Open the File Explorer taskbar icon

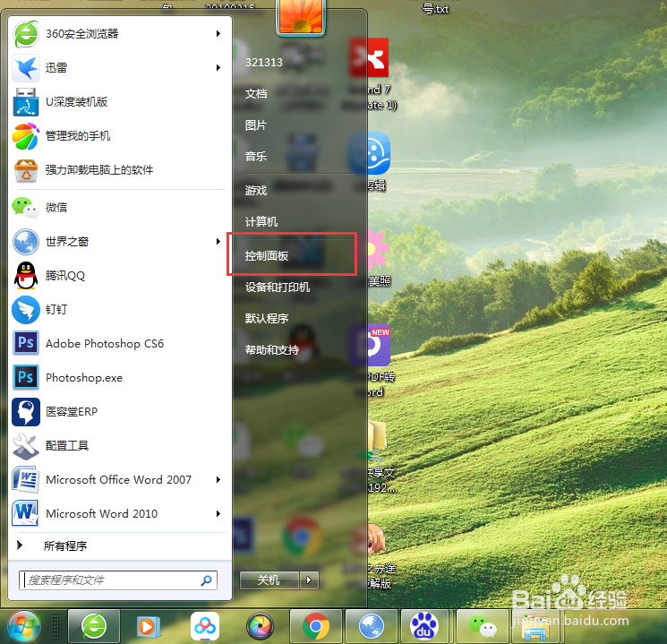(x=535, y=627)
